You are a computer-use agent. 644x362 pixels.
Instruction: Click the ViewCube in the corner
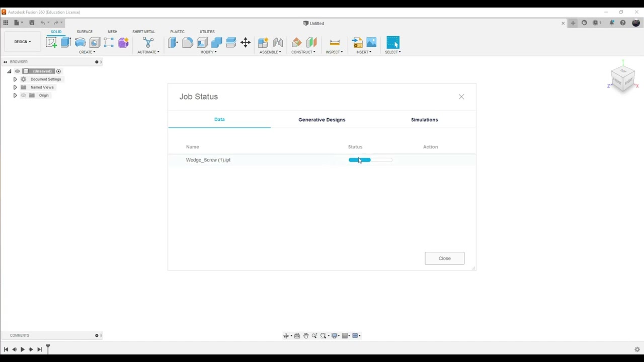click(x=623, y=78)
